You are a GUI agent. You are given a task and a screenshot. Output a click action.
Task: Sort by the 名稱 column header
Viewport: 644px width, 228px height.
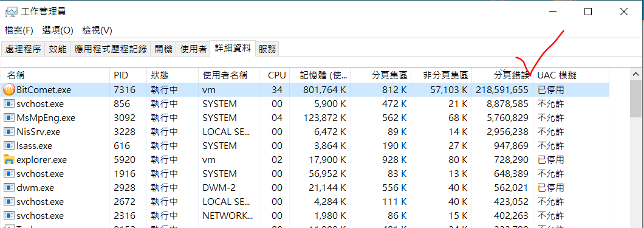pos(55,75)
